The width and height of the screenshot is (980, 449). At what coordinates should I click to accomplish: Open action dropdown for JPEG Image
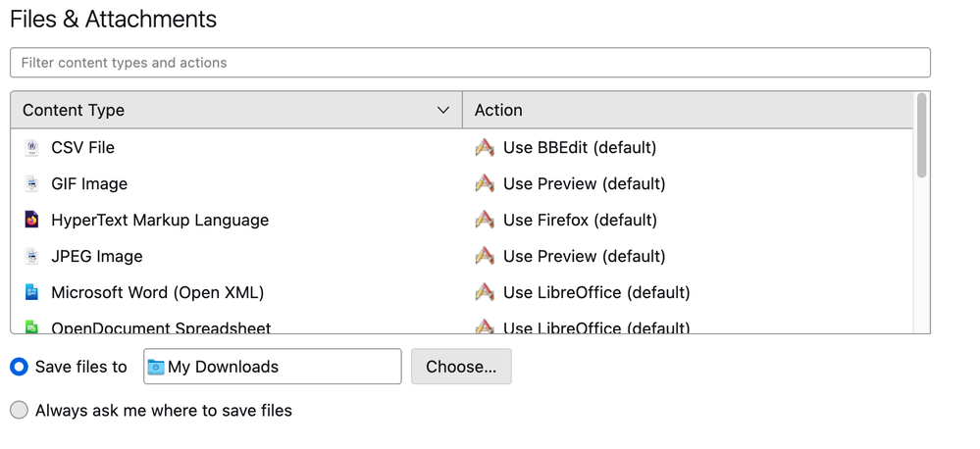point(584,257)
